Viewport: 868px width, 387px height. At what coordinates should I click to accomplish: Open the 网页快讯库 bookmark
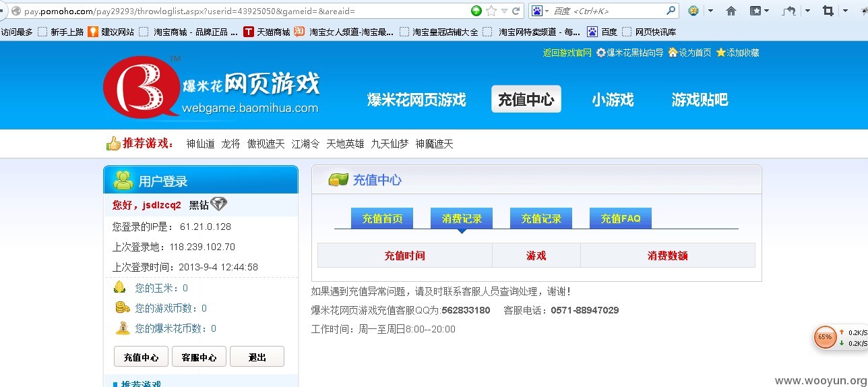click(650, 32)
